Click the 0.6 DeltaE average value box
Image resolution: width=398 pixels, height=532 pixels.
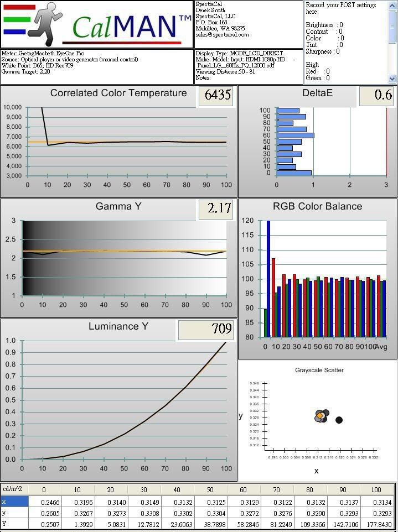377,95
